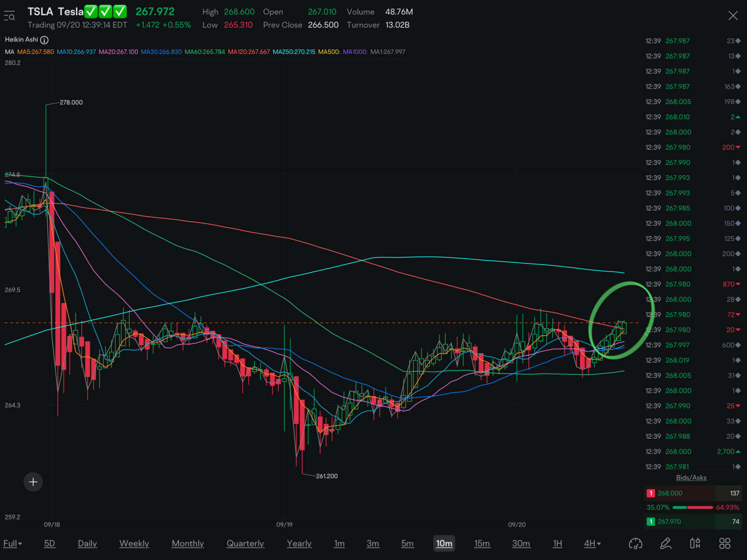The width and height of the screenshot is (747, 560).
Task: Click the 278.000 high price marker
Action: pos(71,102)
